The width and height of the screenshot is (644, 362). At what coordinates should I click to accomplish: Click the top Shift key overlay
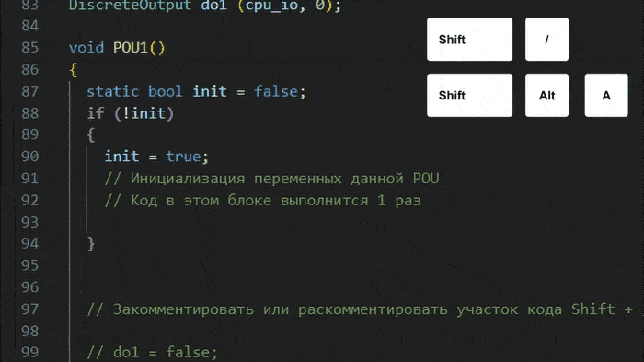coord(469,40)
